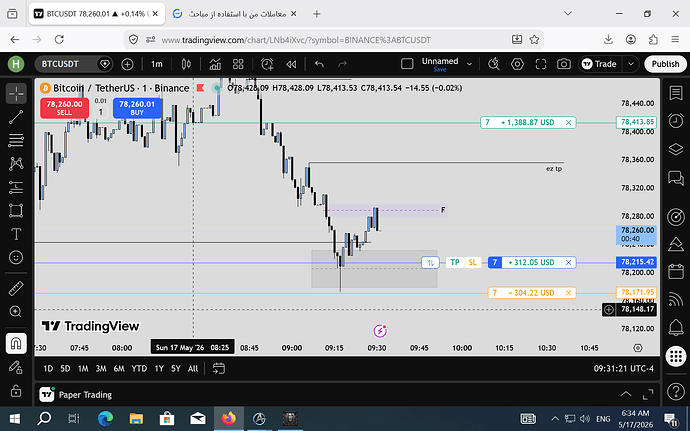Select the ruler measure tool
The image size is (690, 431).
pyautogui.click(x=16, y=288)
